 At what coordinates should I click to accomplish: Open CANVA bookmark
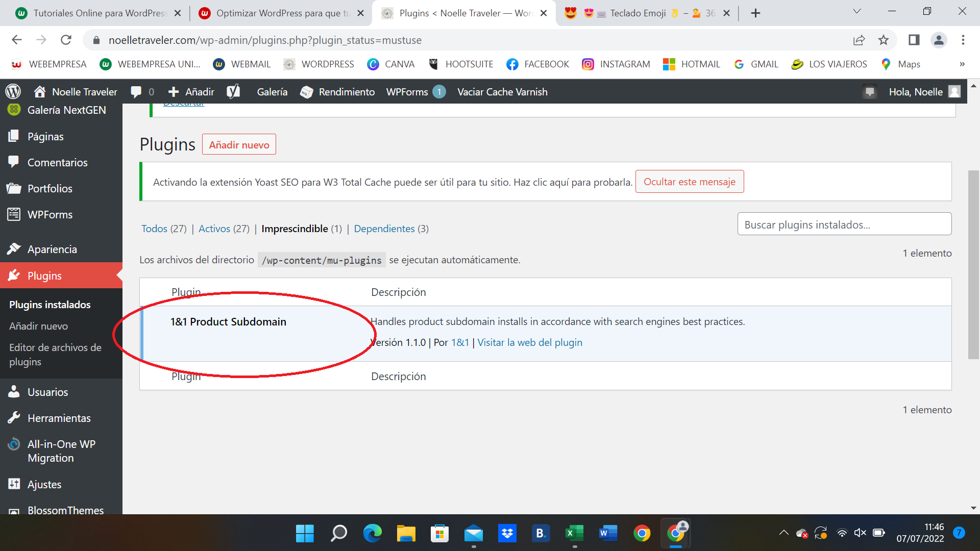point(390,64)
